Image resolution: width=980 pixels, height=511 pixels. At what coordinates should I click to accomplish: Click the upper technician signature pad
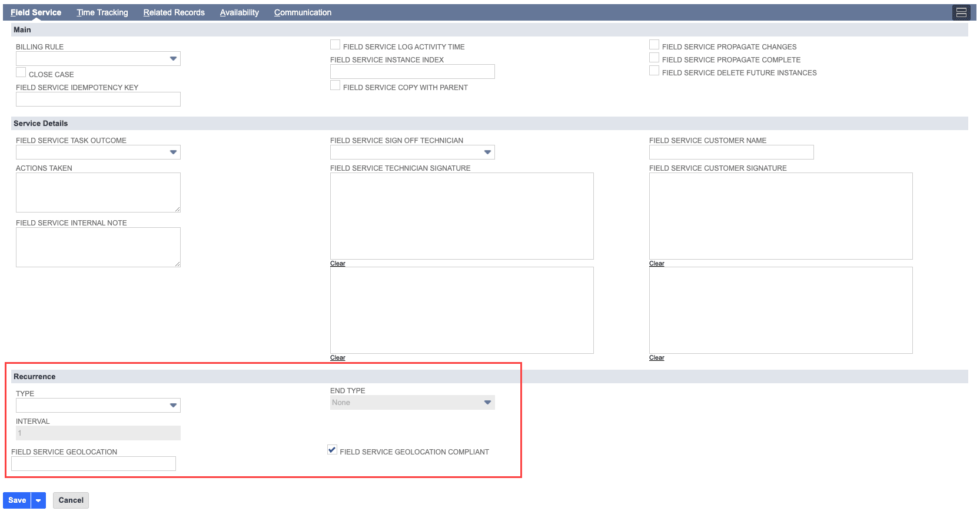(x=462, y=216)
